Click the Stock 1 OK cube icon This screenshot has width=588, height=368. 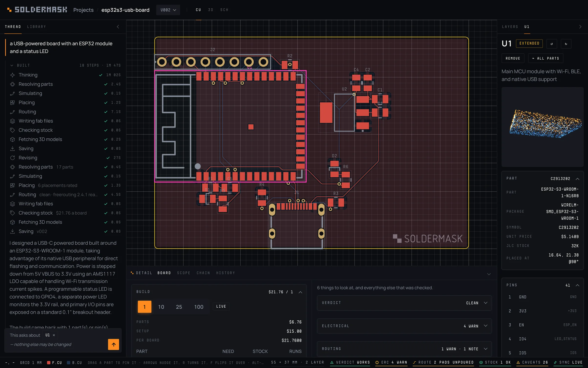(481, 362)
